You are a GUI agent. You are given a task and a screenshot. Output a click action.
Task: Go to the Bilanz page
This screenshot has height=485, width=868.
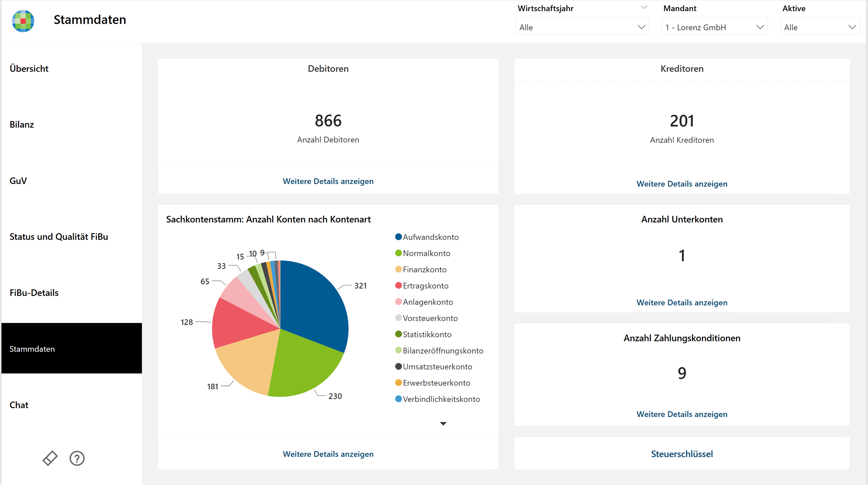tap(22, 124)
